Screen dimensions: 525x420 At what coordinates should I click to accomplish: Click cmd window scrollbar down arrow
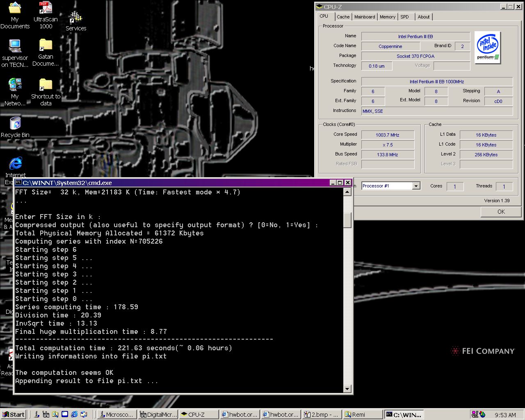click(x=347, y=389)
